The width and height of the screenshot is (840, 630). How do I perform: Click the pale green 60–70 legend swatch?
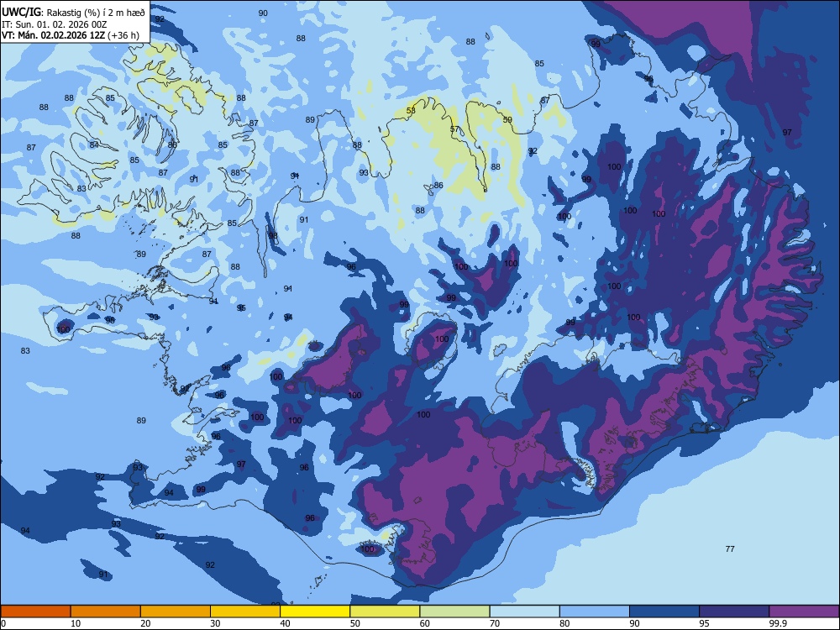454,612
